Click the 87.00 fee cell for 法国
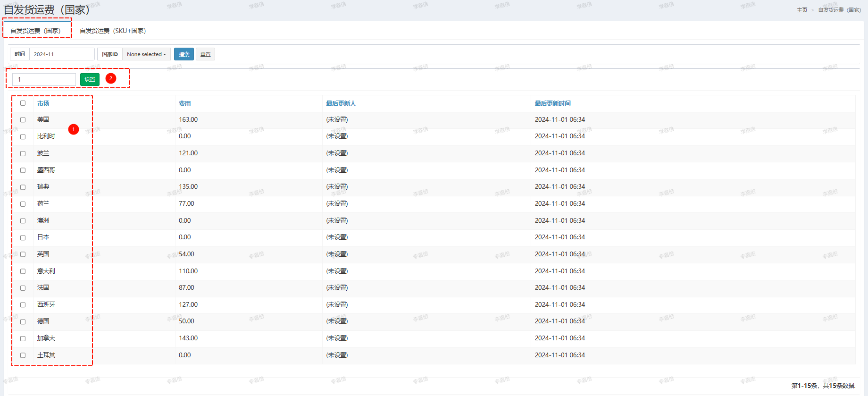The width and height of the screenshot is (868, 396). 186,287
